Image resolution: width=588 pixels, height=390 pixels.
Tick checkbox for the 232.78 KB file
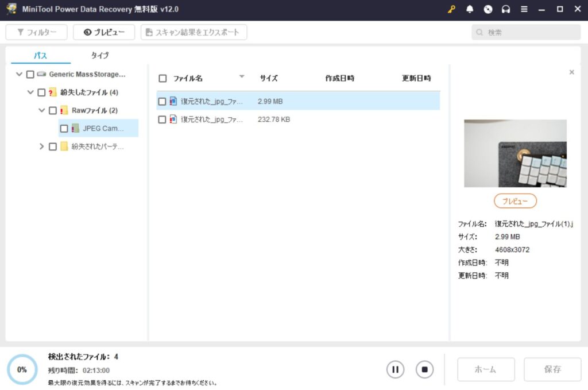coord(162,119)
